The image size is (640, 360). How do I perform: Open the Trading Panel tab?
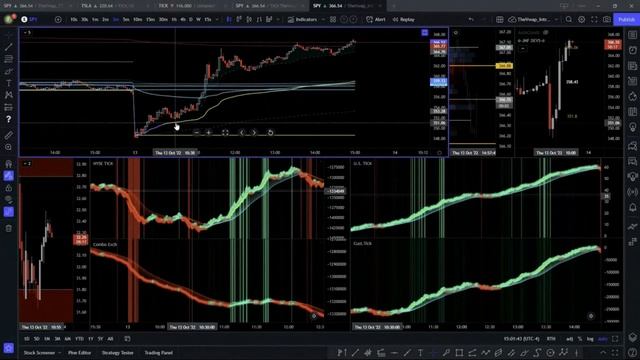point(158,353)
